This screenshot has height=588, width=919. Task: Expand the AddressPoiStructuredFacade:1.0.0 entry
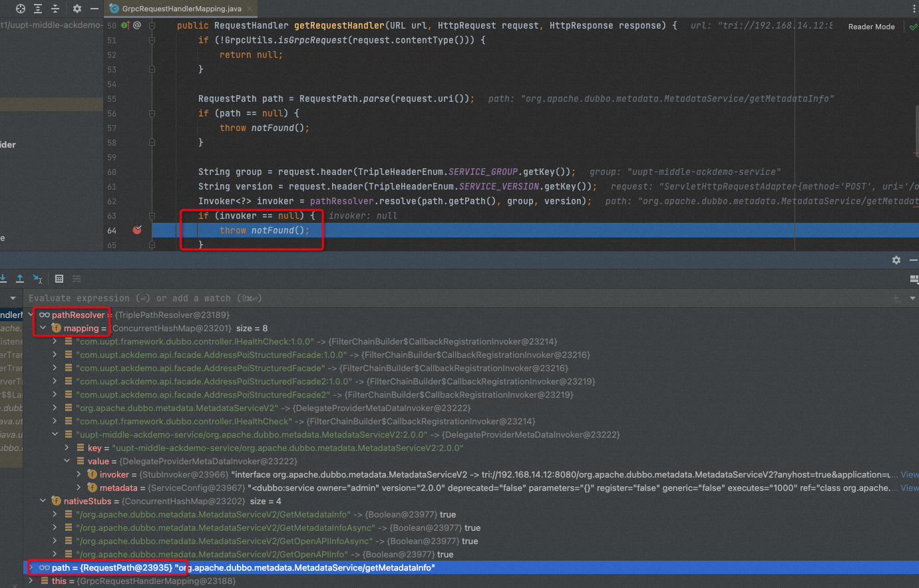[55, 355]
